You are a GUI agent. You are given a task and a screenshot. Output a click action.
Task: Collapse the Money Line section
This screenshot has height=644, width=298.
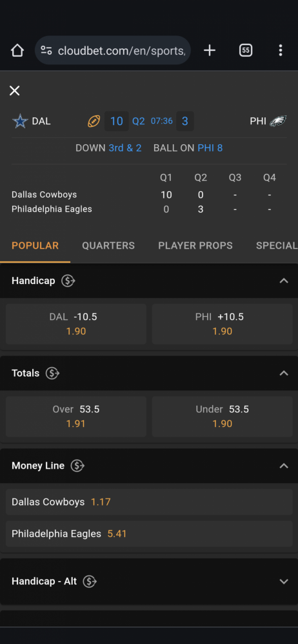point(284,466)
